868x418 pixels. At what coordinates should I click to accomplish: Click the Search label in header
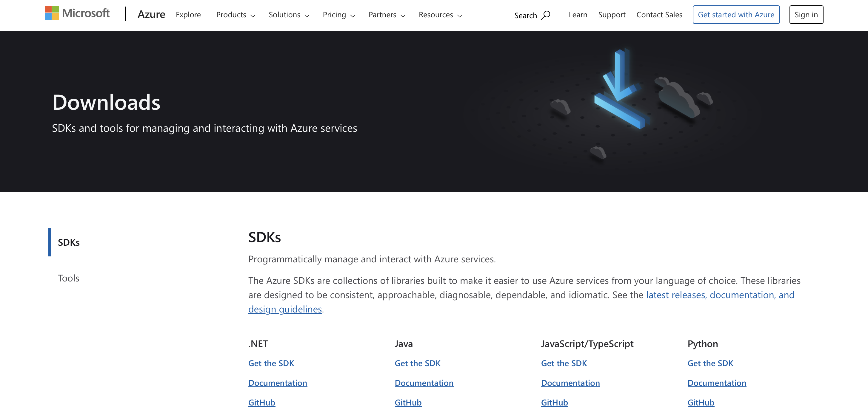click(525, 16)
